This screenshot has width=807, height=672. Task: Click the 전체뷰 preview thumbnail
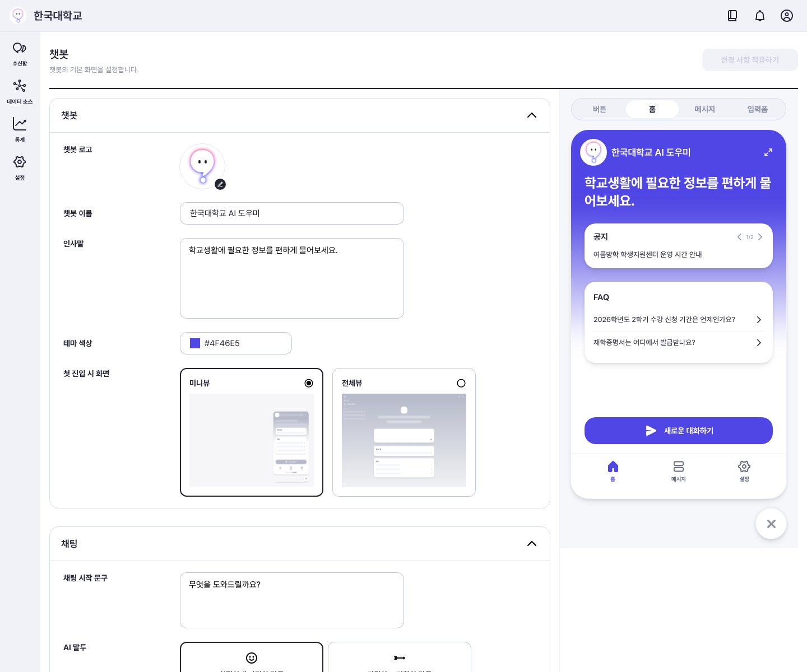[404, 440]
